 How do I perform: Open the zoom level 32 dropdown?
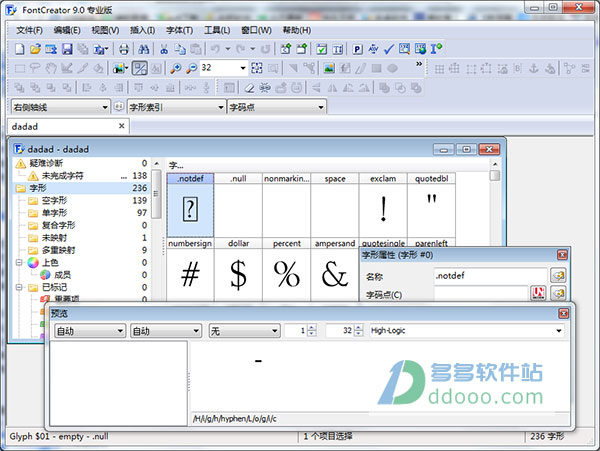pos(243,68)
